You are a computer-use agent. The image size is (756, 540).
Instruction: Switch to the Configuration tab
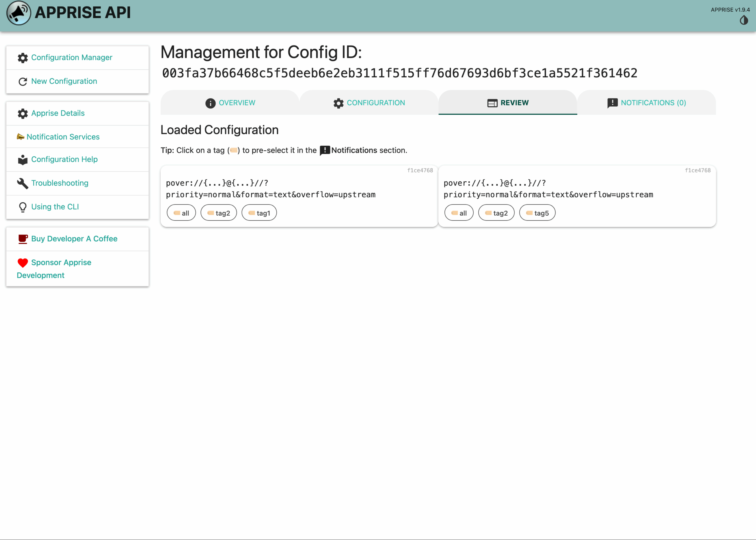point(369,103)
